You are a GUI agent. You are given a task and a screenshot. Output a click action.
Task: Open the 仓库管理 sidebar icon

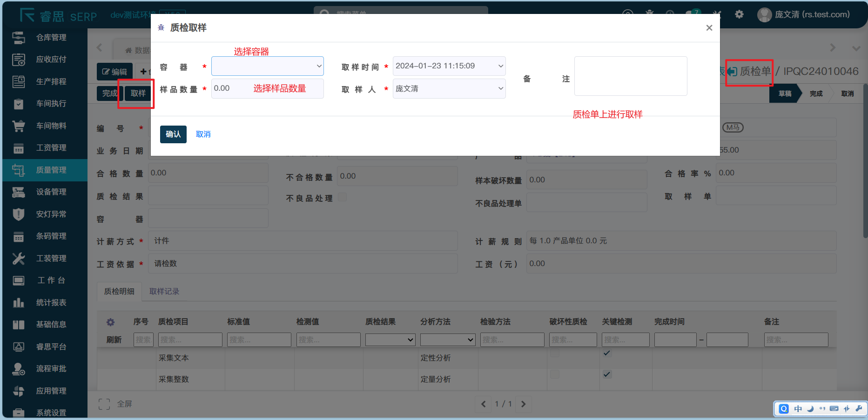[x=19, y=38]
